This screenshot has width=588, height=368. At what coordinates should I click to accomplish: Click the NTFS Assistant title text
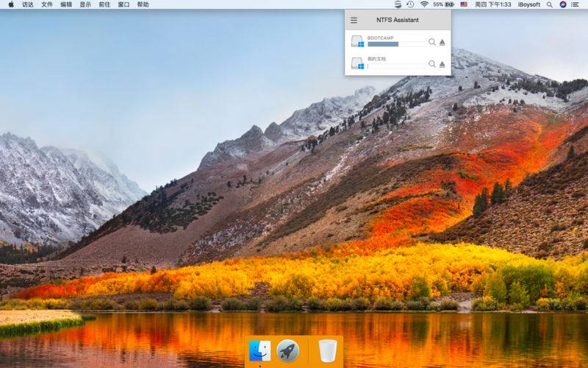[398, 21]
